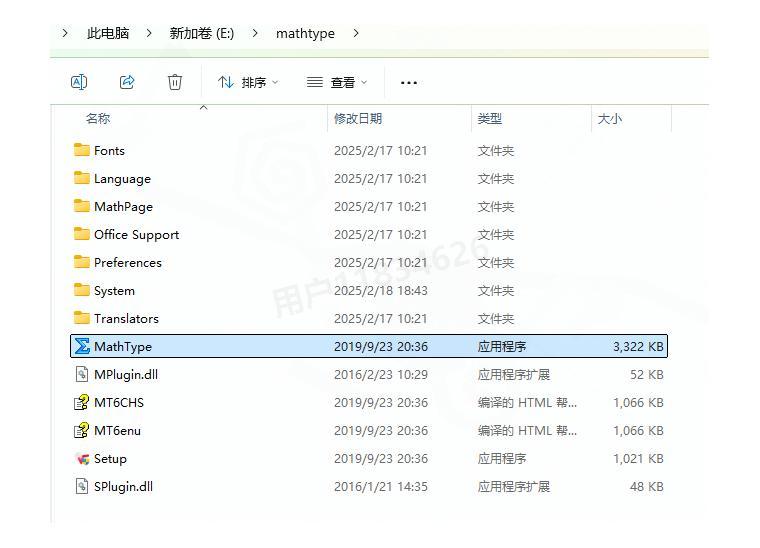The image size is (760, 548).
Task: Select the file name 'Preferences'
Action: click(x=127, y=263)
